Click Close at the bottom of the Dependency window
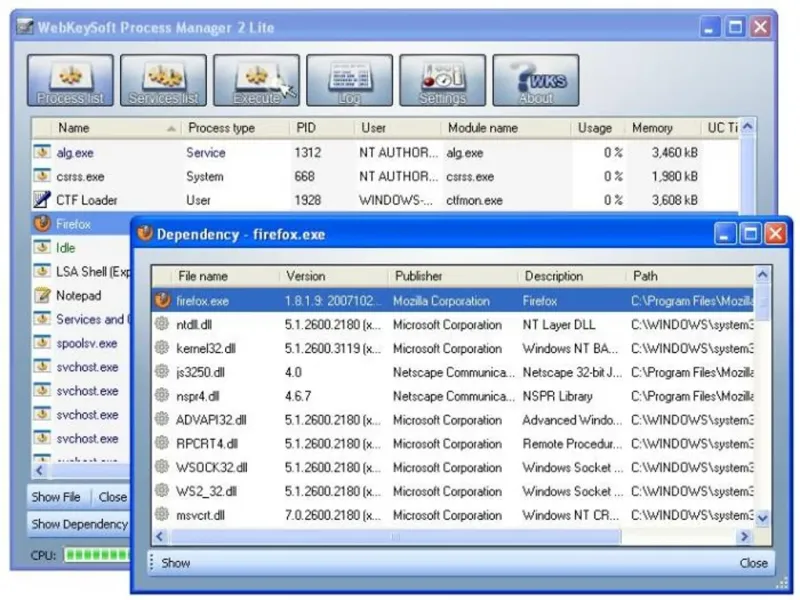 coord(754,563)
